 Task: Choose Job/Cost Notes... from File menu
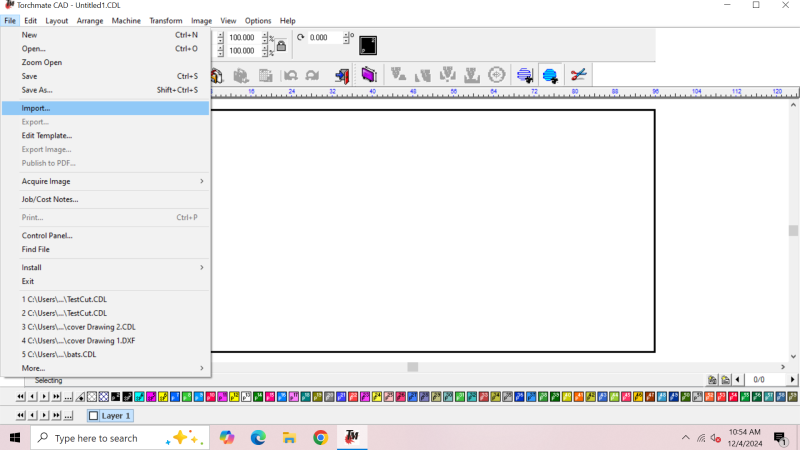(105, 199)
